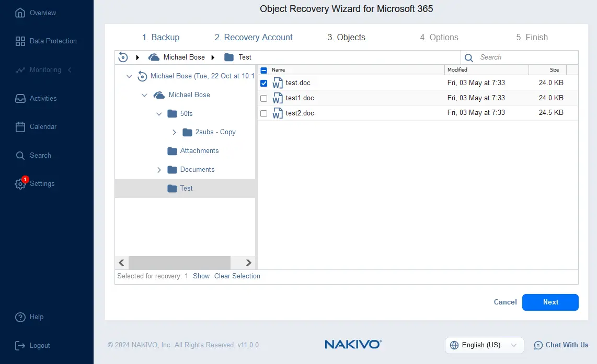Open Settings gear icon with notification badge
The image size is (597, 364).
click(20, 184)
